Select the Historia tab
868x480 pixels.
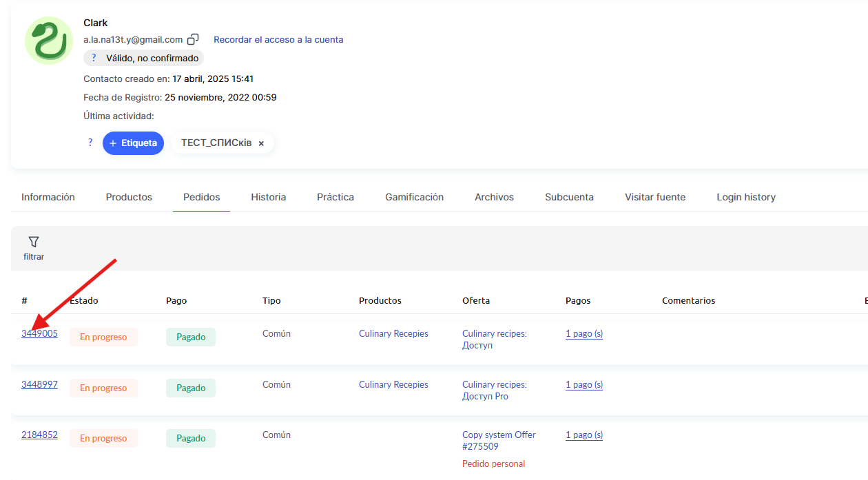pos(268,197)
